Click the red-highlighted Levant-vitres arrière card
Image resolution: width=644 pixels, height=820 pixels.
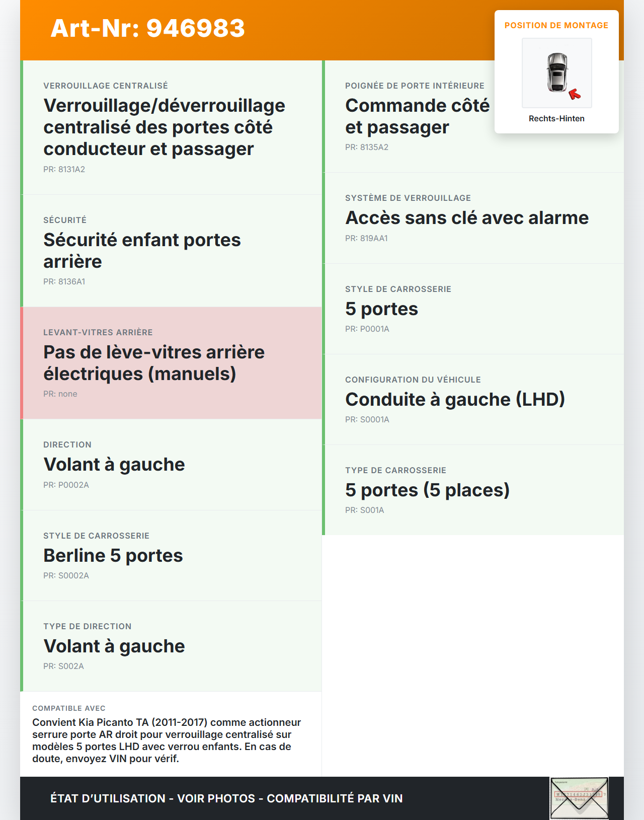click(x=171, y=363)
